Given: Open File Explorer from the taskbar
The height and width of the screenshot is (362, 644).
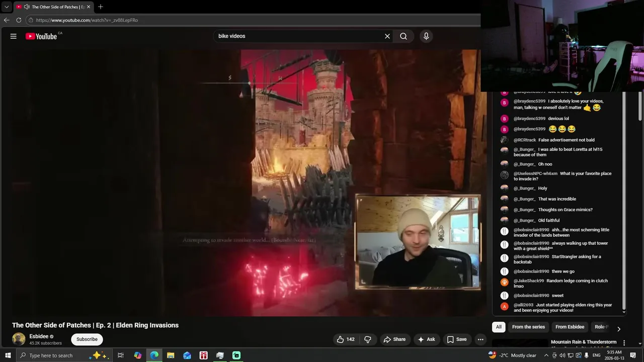Looking at the screenshot, I should (171, 355).
